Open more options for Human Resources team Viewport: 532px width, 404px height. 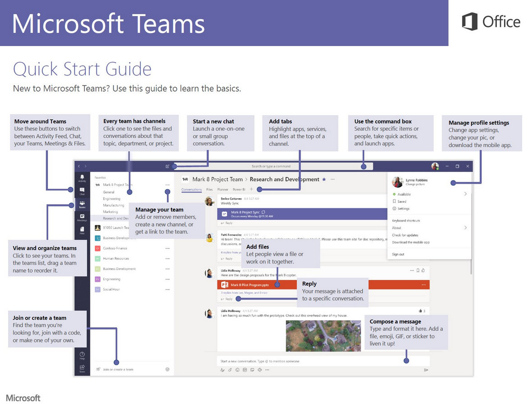coord(167,259)
